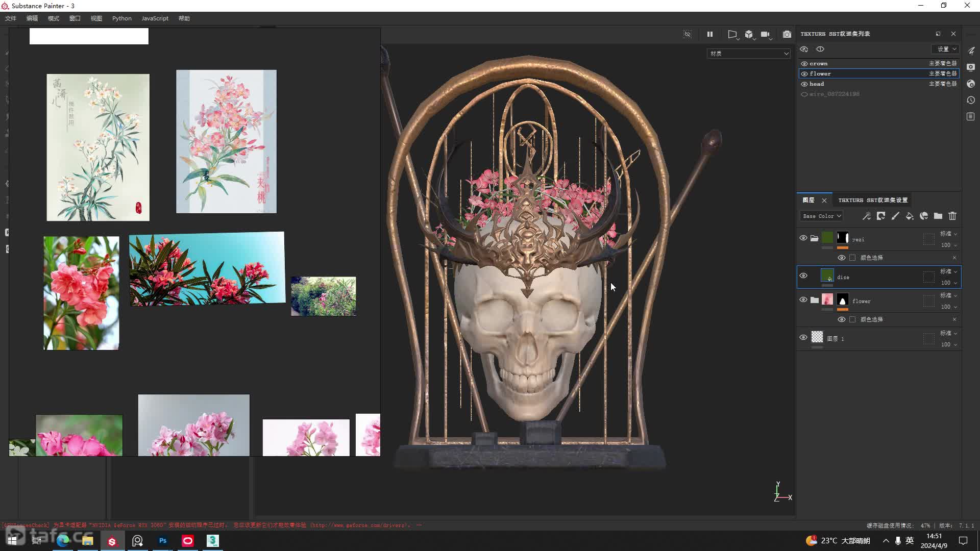This screenshot has height=551, width=980.
Task: Open the JavaScript menu
Action: pyautogui.click(x=155, y=18)
